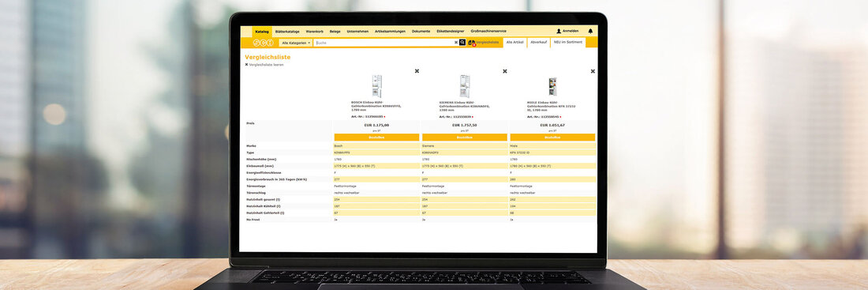Click the Marke value Miele

pyautogui.click(x=514, y=146)
